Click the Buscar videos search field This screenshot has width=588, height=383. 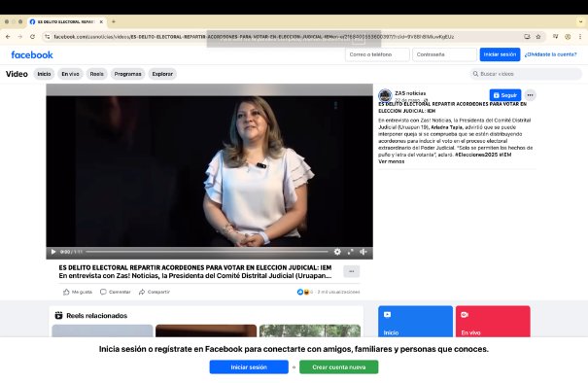526,74
